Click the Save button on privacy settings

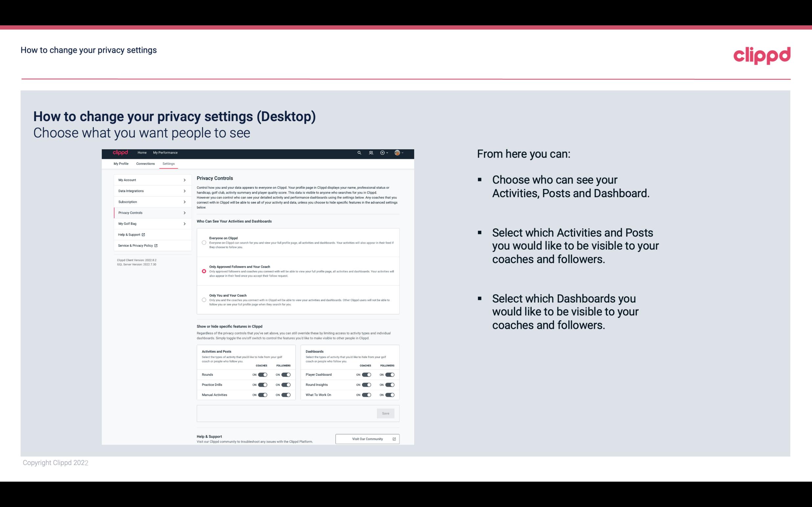[385, 413]
